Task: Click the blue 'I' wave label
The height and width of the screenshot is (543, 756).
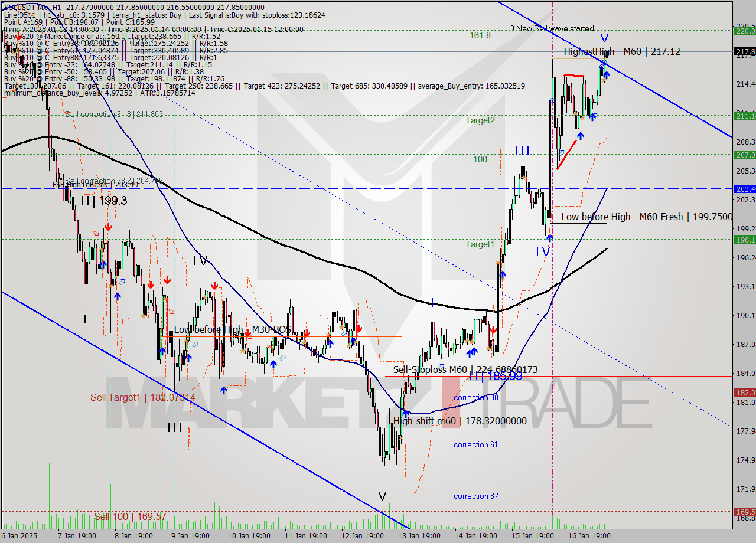Action: point(432,303)
